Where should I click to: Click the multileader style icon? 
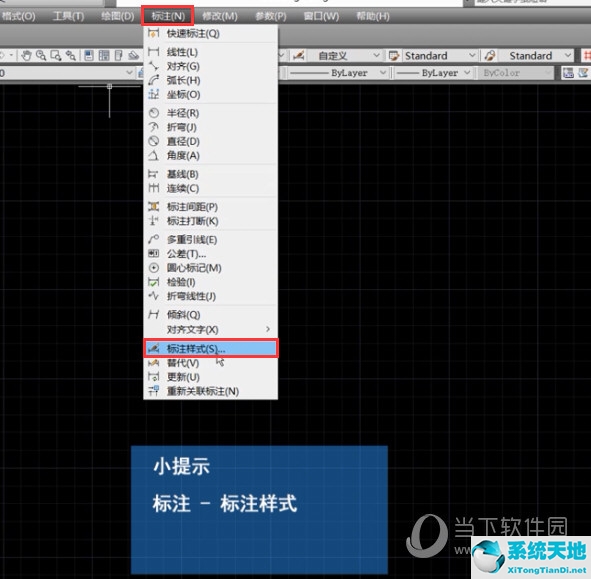(490, 56)
